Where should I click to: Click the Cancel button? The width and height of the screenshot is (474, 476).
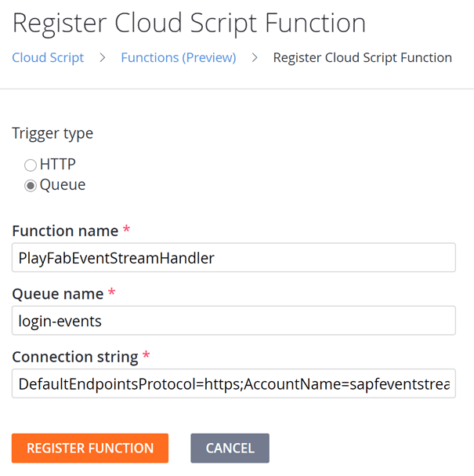[230, 448]
